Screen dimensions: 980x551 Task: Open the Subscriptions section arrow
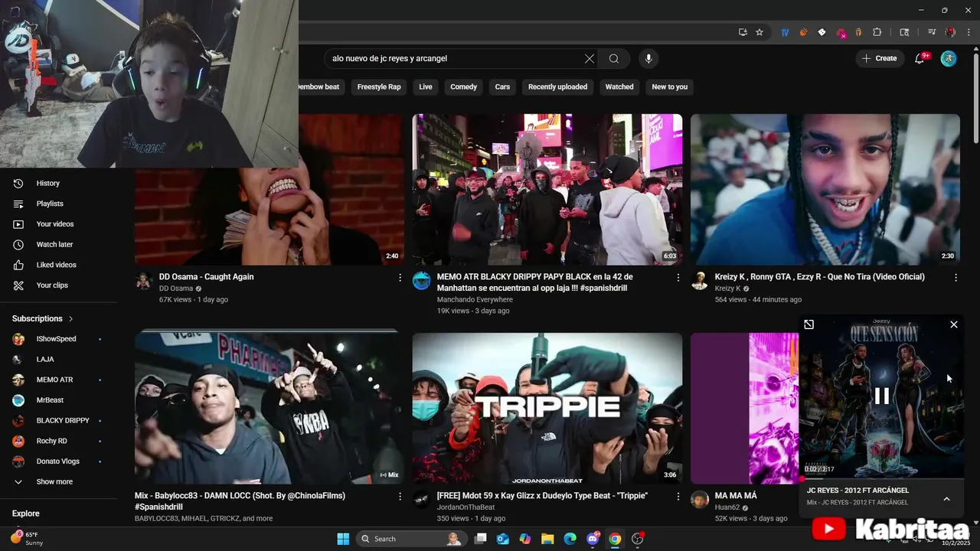[x=71, y=318]
